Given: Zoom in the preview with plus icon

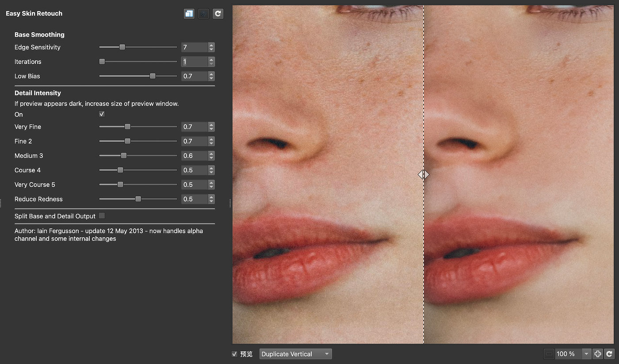Looking at the screenshot, I should click(x=598, y=354).
